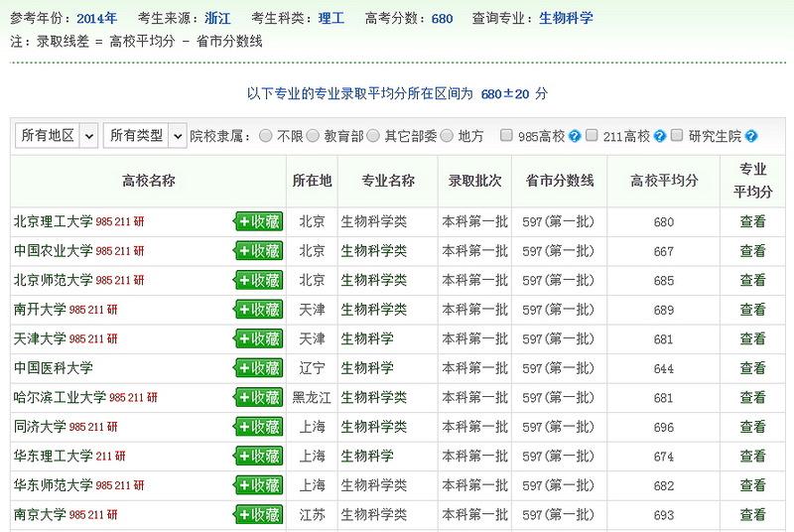
Task: Open the 所有地区 dropdown
Action: (57, 136)
